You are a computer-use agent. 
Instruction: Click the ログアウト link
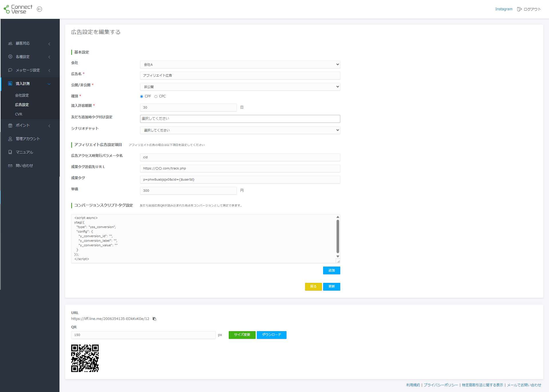pyautogui.click(x=532, y=9)
